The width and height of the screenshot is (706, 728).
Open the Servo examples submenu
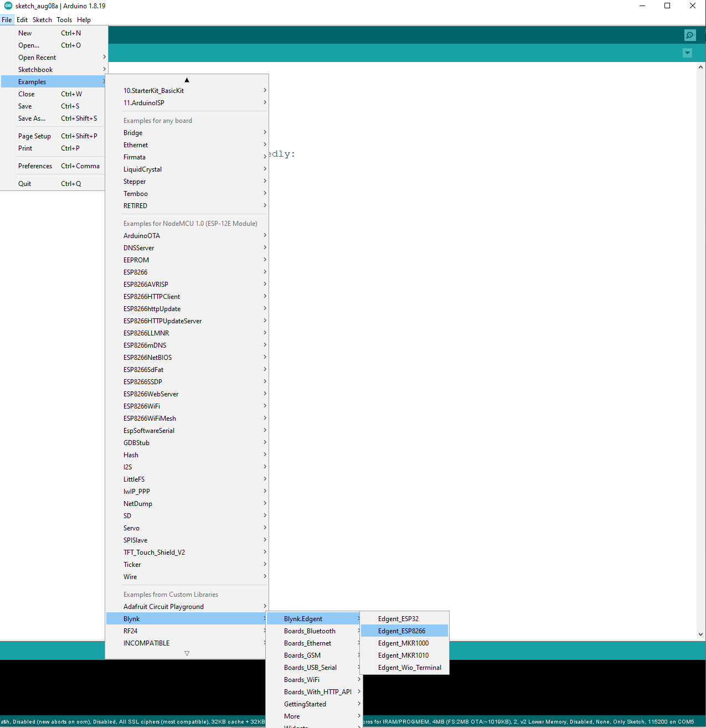(x=187, y=528)
